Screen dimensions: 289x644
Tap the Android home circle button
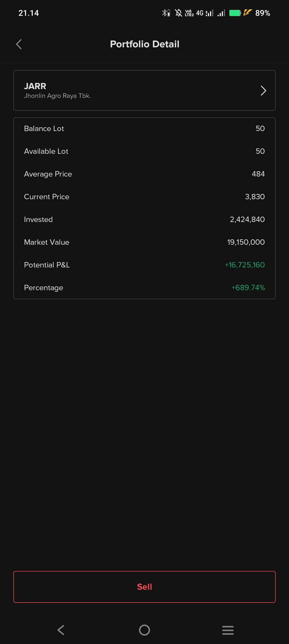pos(144,630)
